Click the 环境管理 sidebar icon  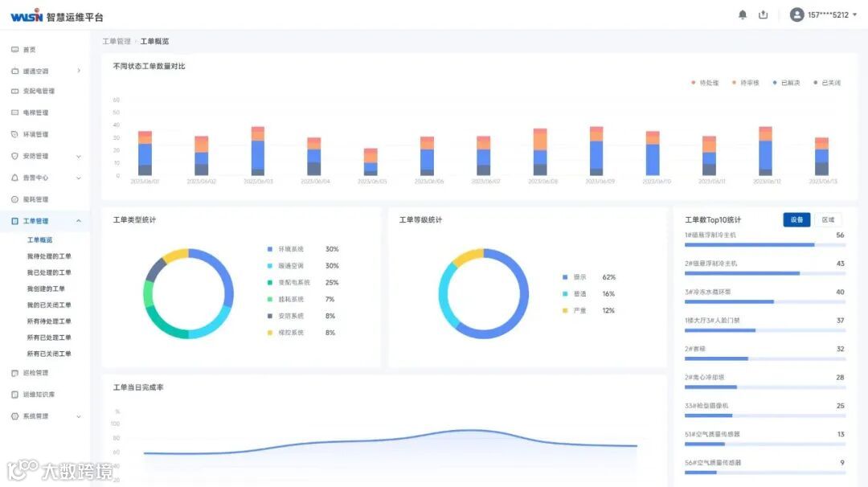15,134
